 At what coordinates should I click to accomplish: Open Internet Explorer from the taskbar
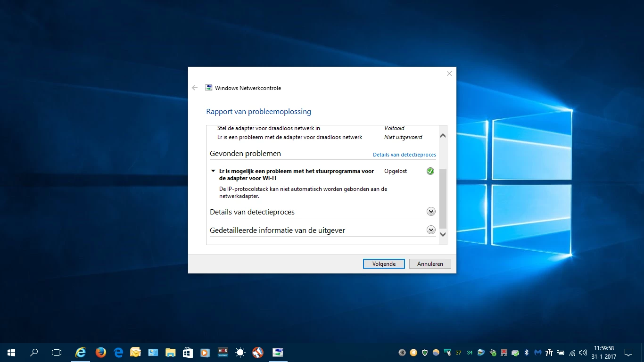tap(81, 352)
